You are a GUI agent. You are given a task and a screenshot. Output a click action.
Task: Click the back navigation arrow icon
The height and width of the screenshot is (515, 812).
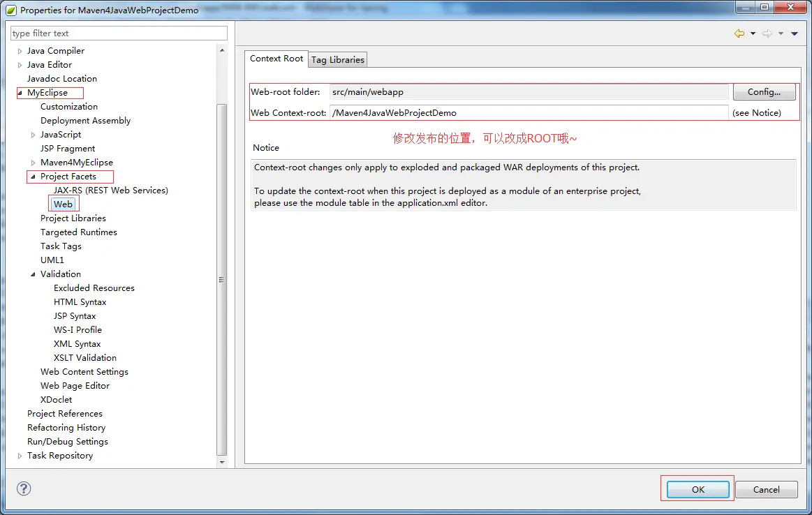pos(739,33)
